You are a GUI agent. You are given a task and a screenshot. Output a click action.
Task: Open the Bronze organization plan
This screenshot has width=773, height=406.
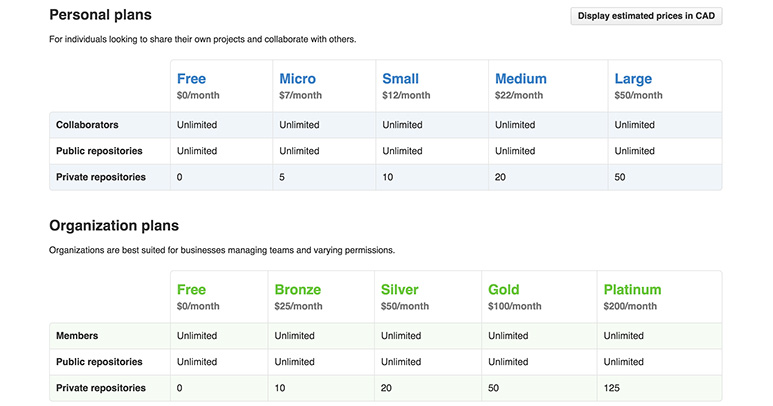pos(297,290)
